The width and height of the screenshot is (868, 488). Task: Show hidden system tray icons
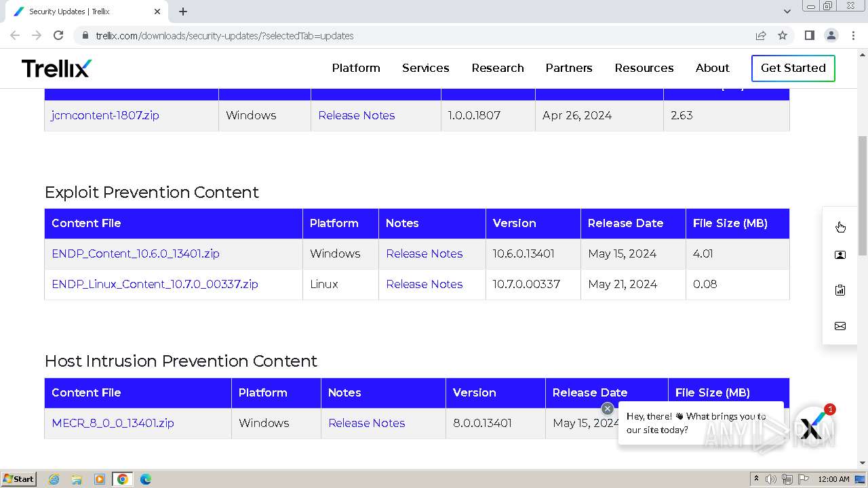tap(756, 479)
